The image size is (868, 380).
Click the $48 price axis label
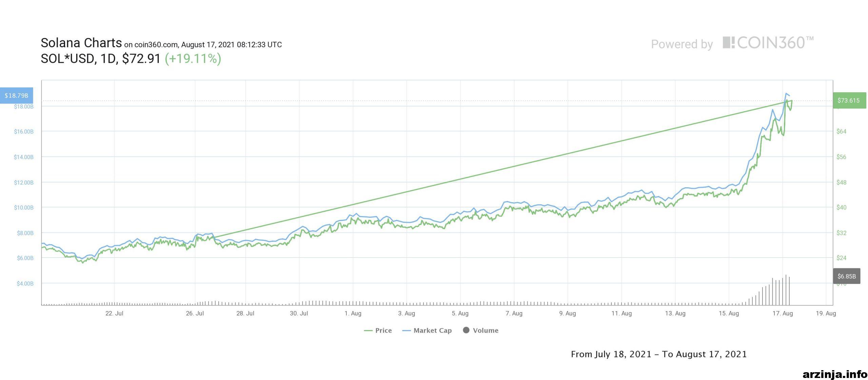coord(841,183)
